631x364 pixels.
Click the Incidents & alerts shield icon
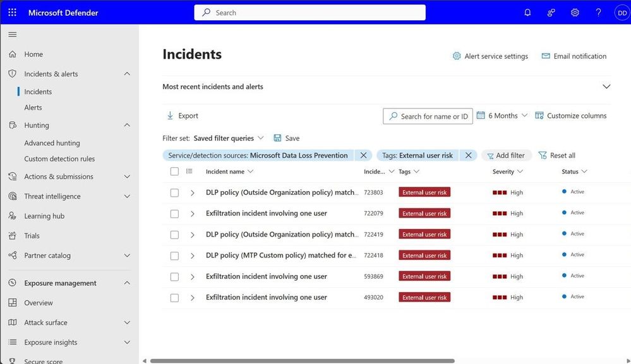click(x=13, y=74)
